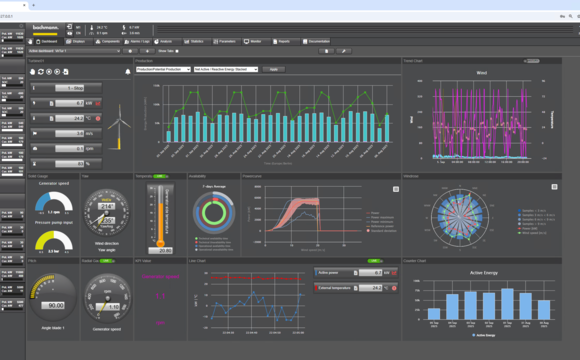Click the refresh arrows icon in Turbine01 panel
Viewport: 580px width, 360px height.
[41, 72]
